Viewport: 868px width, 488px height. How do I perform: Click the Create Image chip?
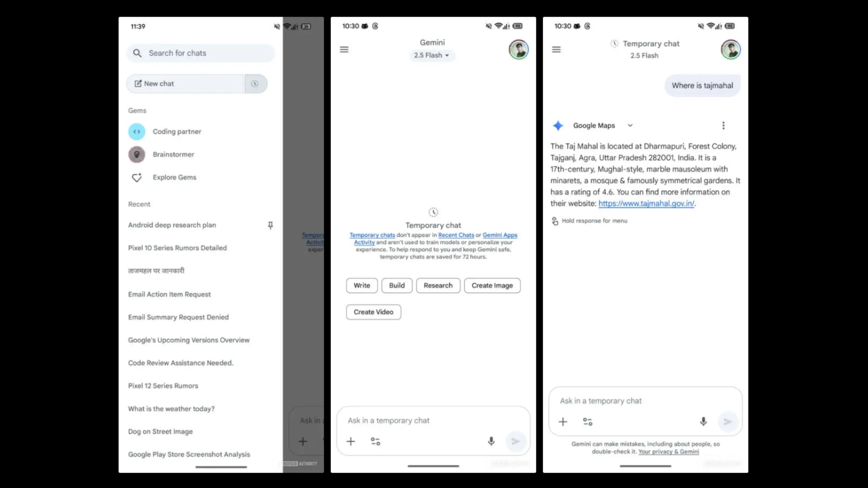point(492,286)
